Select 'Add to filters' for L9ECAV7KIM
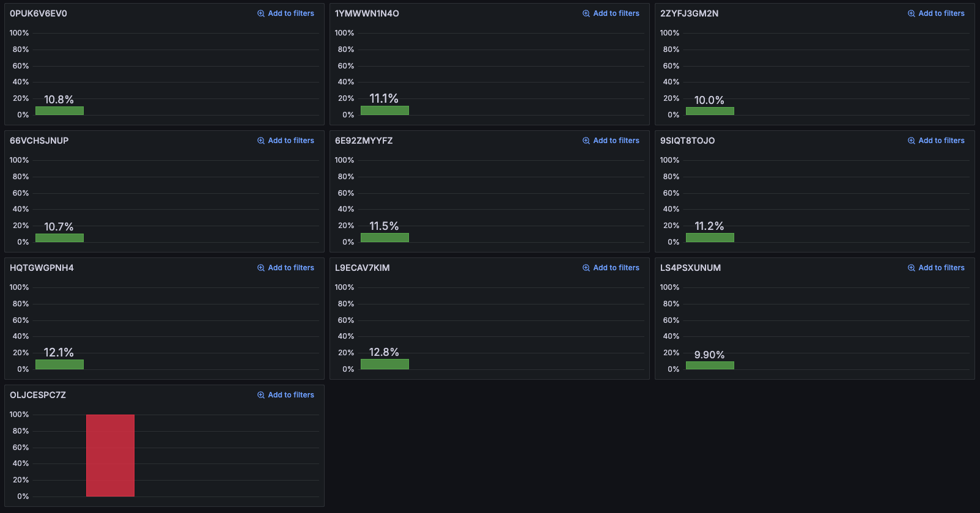This screenshot has width=980, height=513. (x=616, y=267)
